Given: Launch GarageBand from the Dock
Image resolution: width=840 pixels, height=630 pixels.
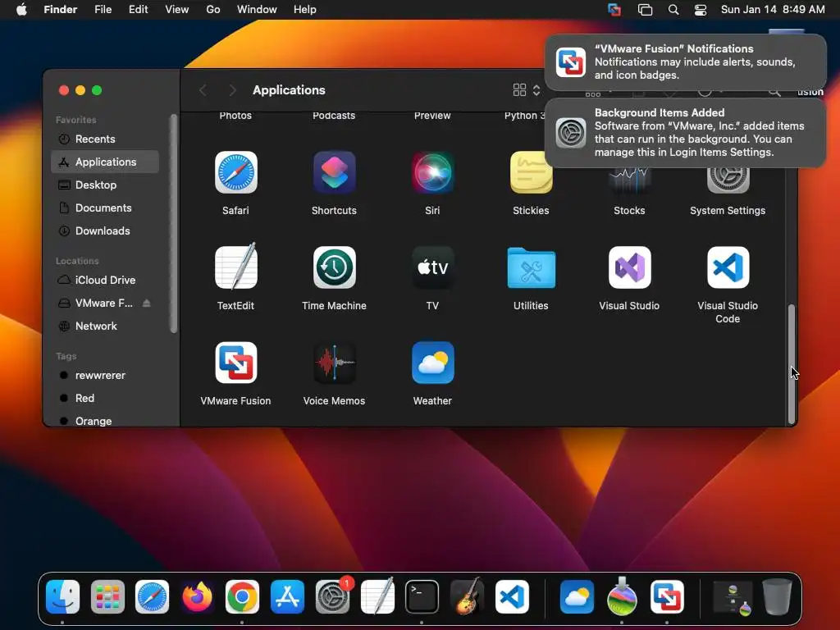Looking at the screenshot, I should pyautogui.click(x=467, y=596).
